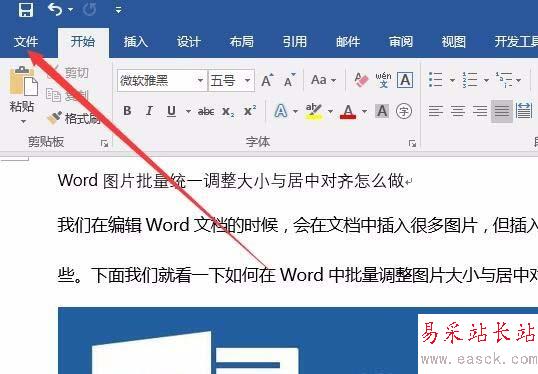The width and height of the screenshot is (538, 374).
Task: Click the Undo arrow icon
Action: point(55,9)
